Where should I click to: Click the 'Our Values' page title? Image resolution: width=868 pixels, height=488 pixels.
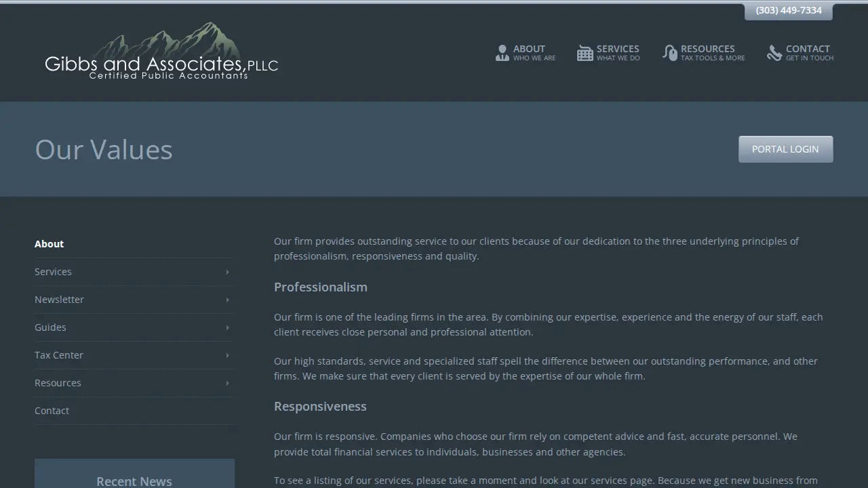click(x=104, y=150)
